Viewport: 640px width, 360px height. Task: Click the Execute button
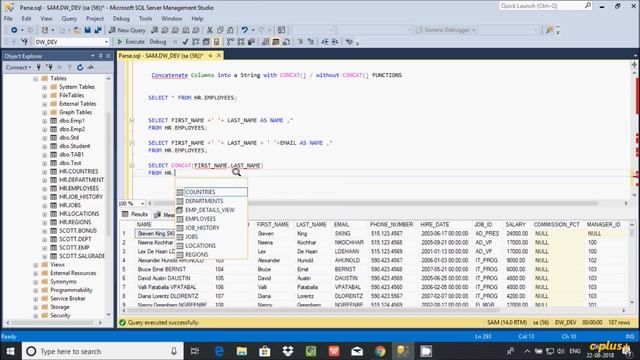click(x=131, y=42)
